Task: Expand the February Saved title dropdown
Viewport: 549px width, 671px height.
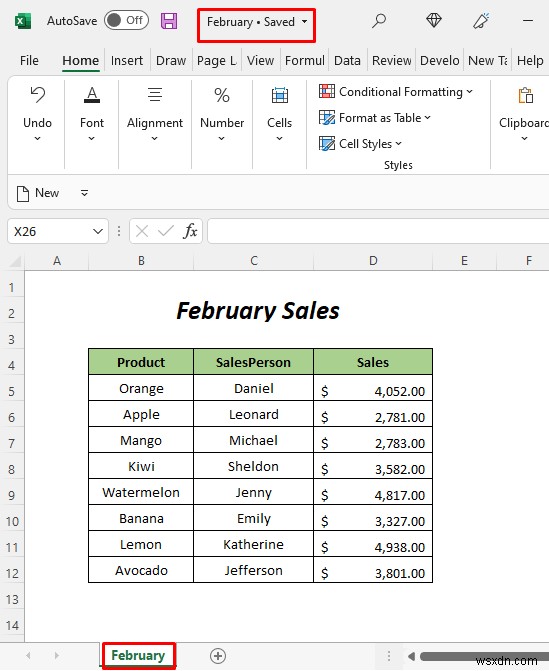Action: 304,21
